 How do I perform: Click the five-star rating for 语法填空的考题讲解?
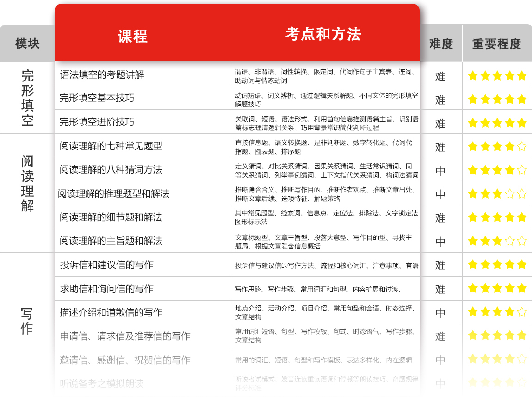point(497,76)
